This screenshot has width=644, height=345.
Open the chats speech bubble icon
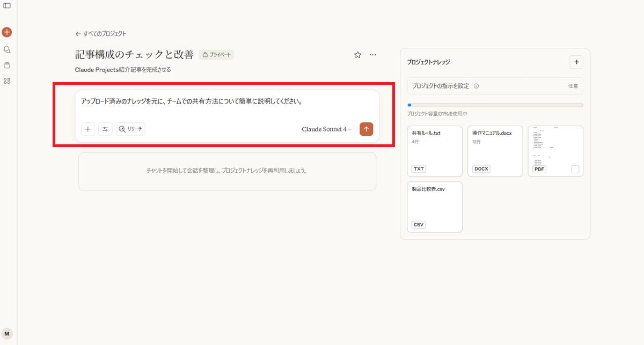coord(7,49)
